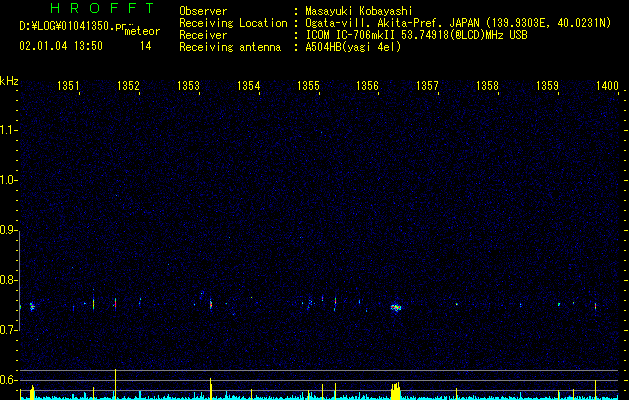Click the 1.1 kHz frequency label
This screenshot has width=629, height=400.
[x=8, y=130]
